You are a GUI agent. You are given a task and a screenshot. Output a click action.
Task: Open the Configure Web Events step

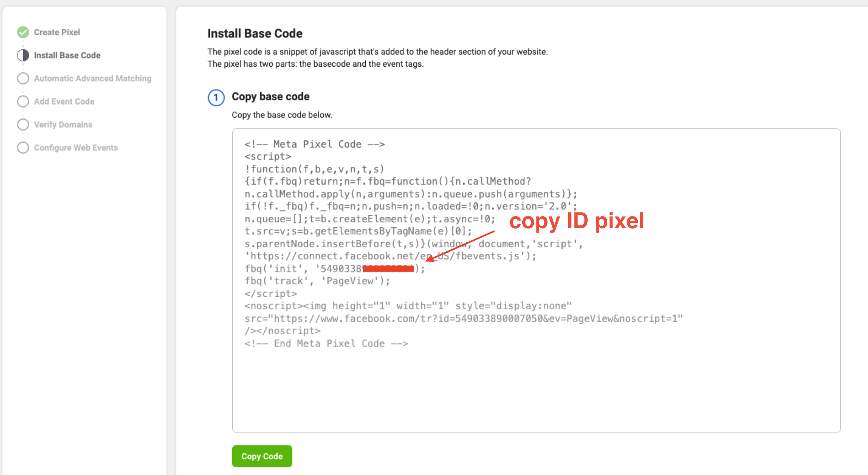(76, 148)
